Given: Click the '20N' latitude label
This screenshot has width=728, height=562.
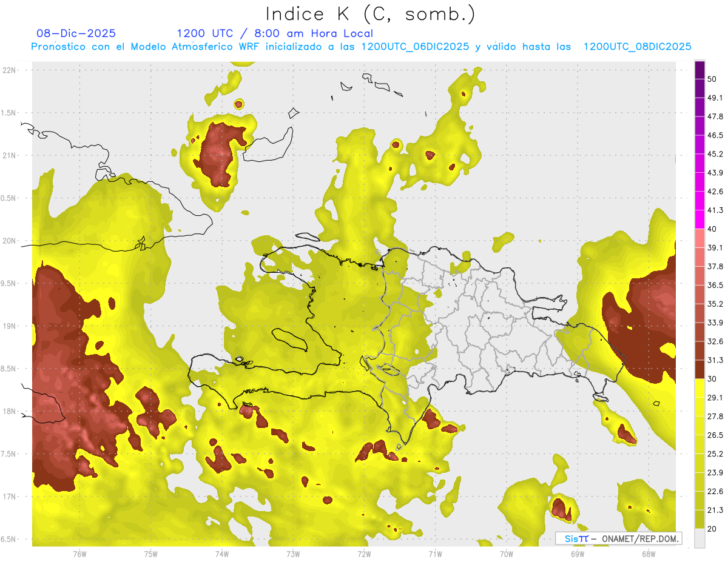Looking at the screenshot, I should [x=9, y=241].
